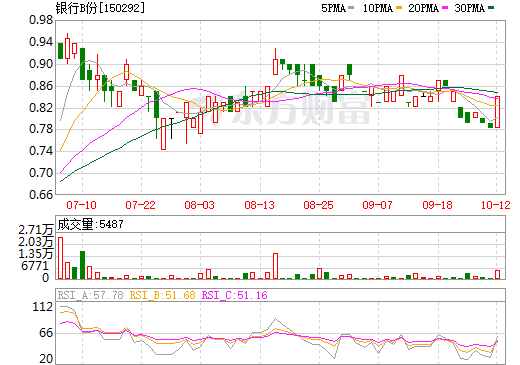The height and width of the screenshot is (365, 520).
Task: Click the 10PMA orange legend swatch
Action: coord(399,7)
